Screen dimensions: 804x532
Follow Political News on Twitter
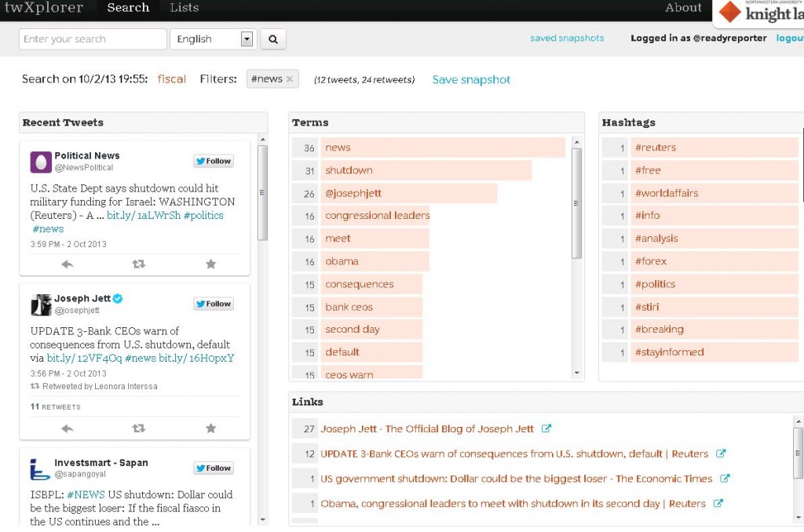(x=214, y=161)
